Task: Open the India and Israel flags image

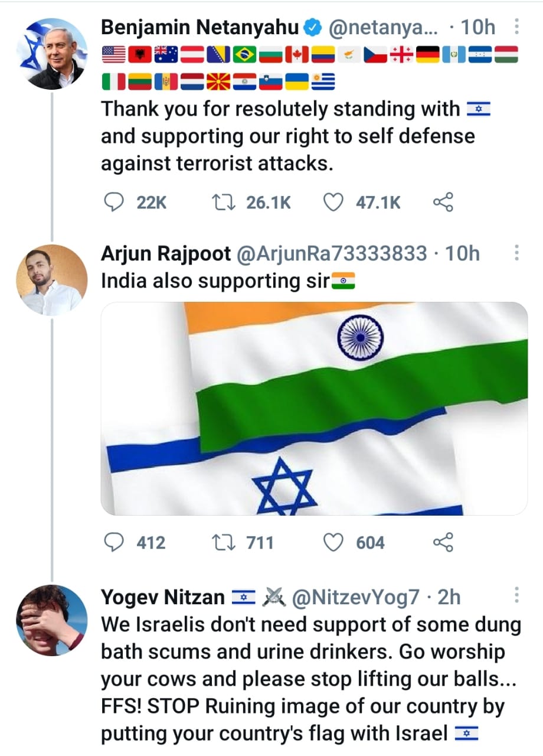Action: click(x=314, y=408)
